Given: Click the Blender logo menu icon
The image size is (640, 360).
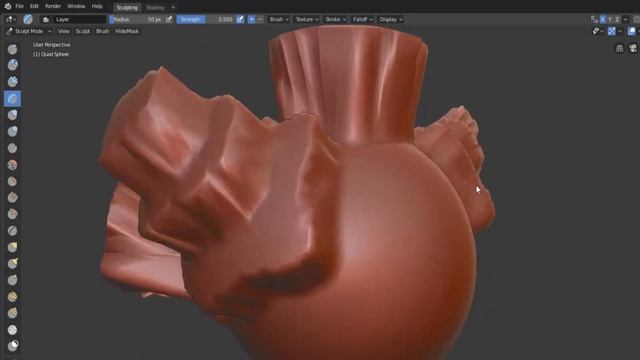Looking at the screenshot, I should pyautogui.click(x=7, y=7).
